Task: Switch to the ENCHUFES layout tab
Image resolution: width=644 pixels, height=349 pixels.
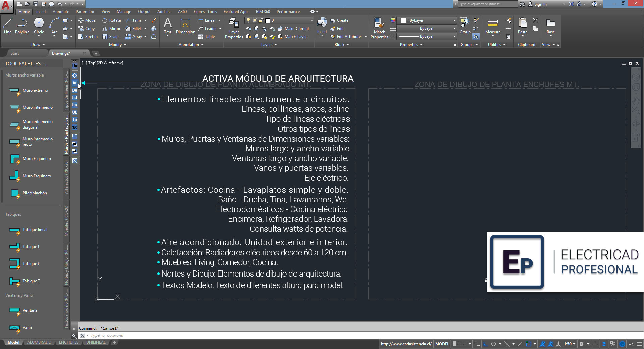Action: click(69, 343)
